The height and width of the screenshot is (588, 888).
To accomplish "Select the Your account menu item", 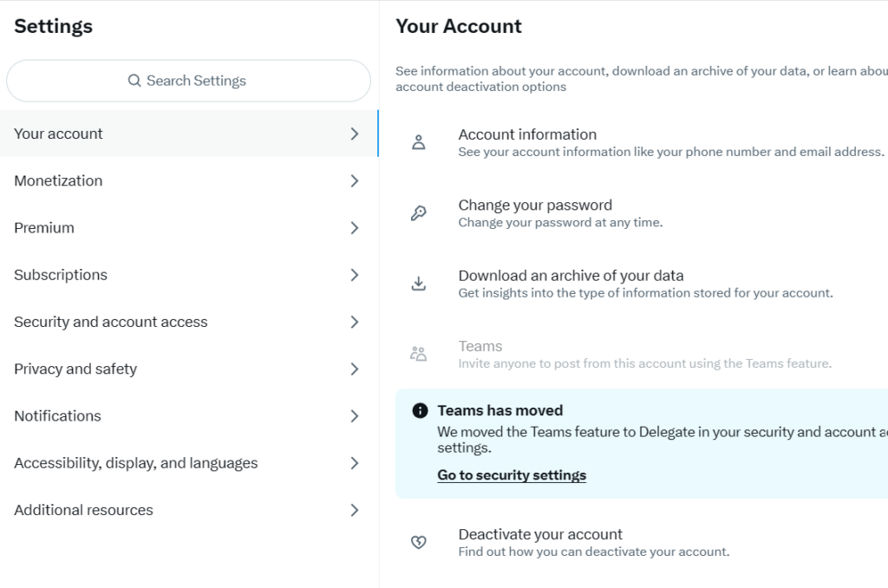I will click(58, 134).
